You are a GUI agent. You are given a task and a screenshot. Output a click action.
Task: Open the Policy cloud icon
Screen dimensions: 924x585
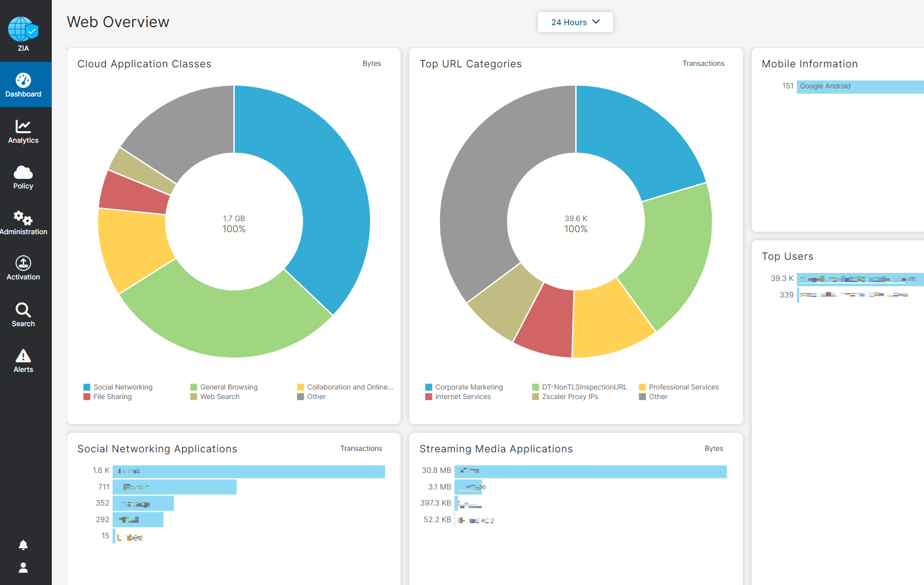click(x=23, y=172)
